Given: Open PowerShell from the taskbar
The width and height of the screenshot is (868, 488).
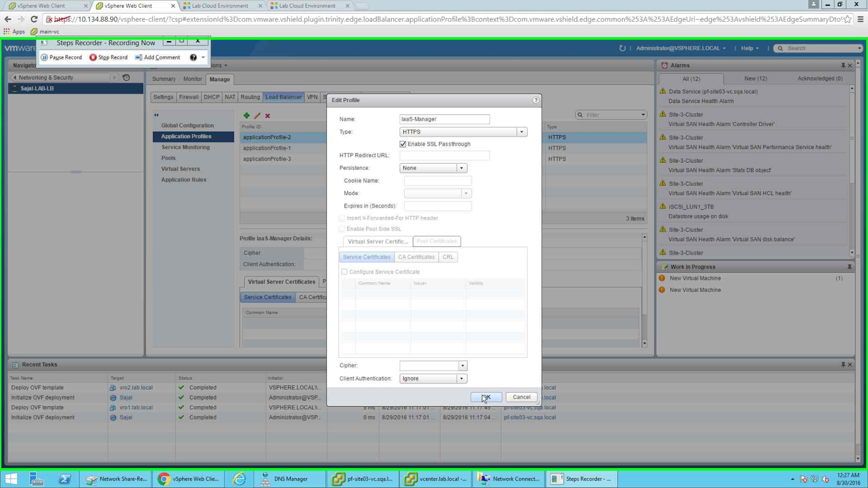Looking at the screenshot, I should (65, 479).
